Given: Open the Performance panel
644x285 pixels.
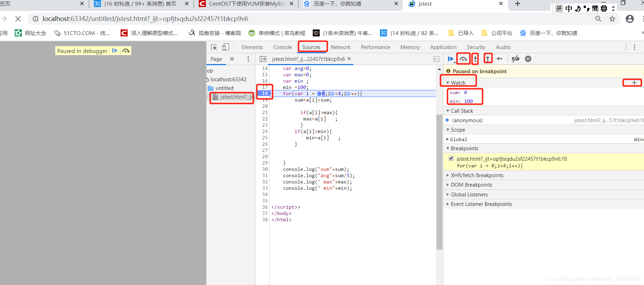Looking at the screenshot, I should click(x=375, y=47).
